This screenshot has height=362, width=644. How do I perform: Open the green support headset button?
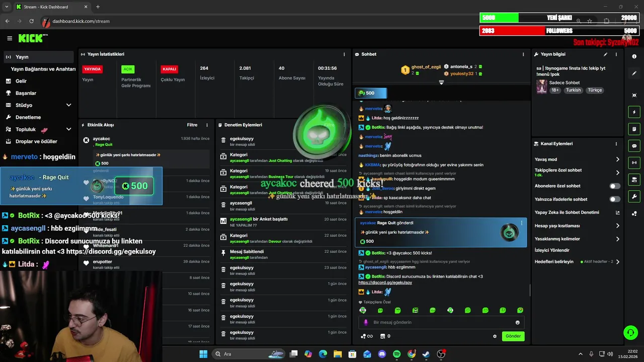pos(630,332)
